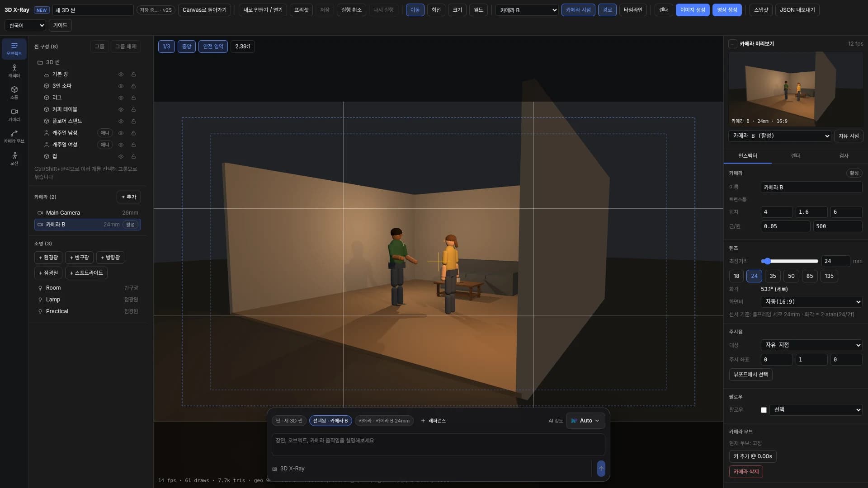868x488 pixels.
Task: Switch to the 검사 inspector tab
Action: pos(844,156)
